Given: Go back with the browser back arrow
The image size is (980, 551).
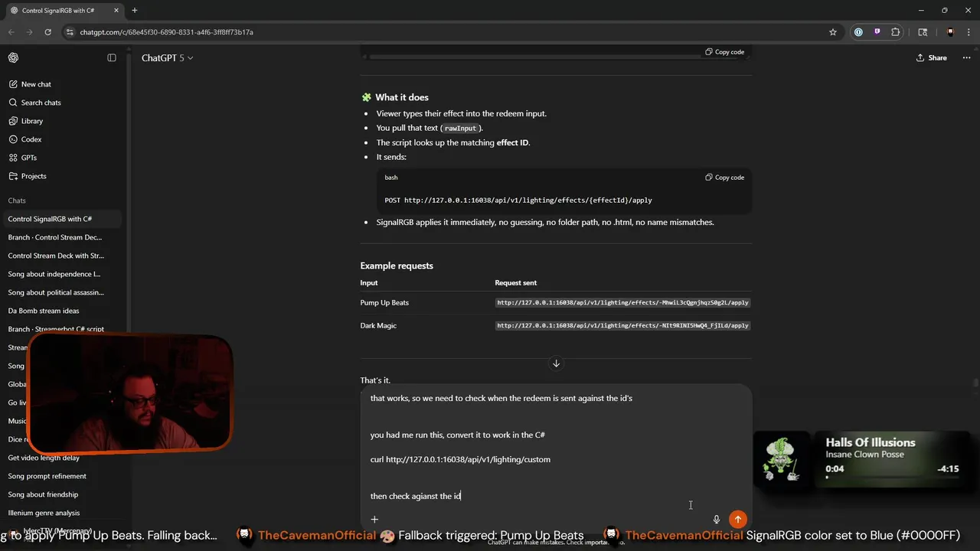Looking at the screenshot, I should [11, 32].
